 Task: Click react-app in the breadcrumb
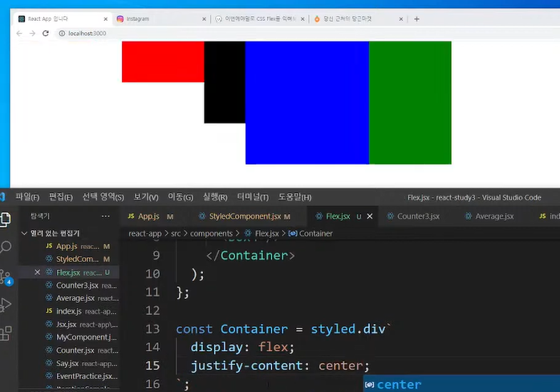click(145, 233)
